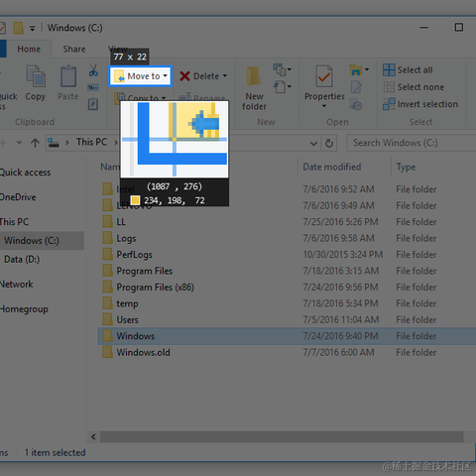Click the folder icon next to temp

pos(107,303)
